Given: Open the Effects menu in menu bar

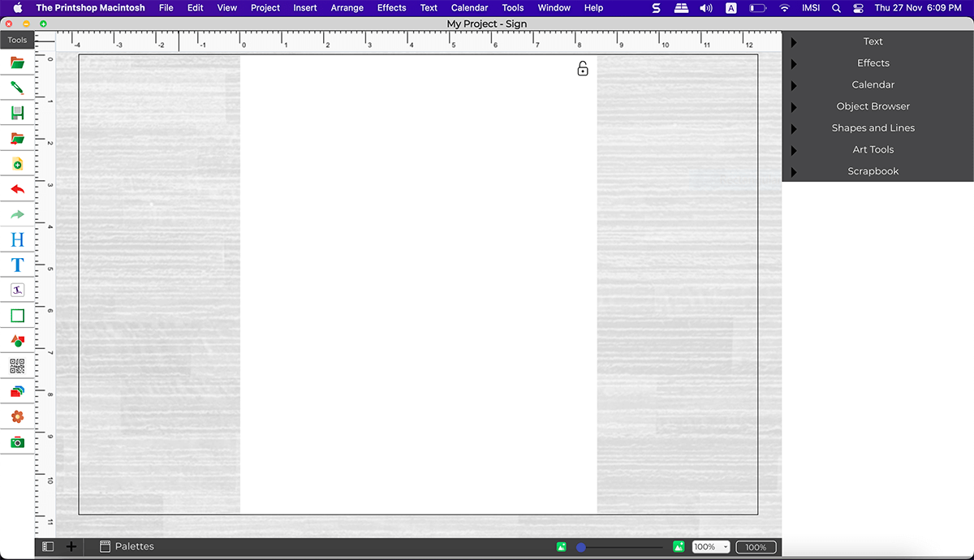Looking at the screenshot, I should 391,8.
